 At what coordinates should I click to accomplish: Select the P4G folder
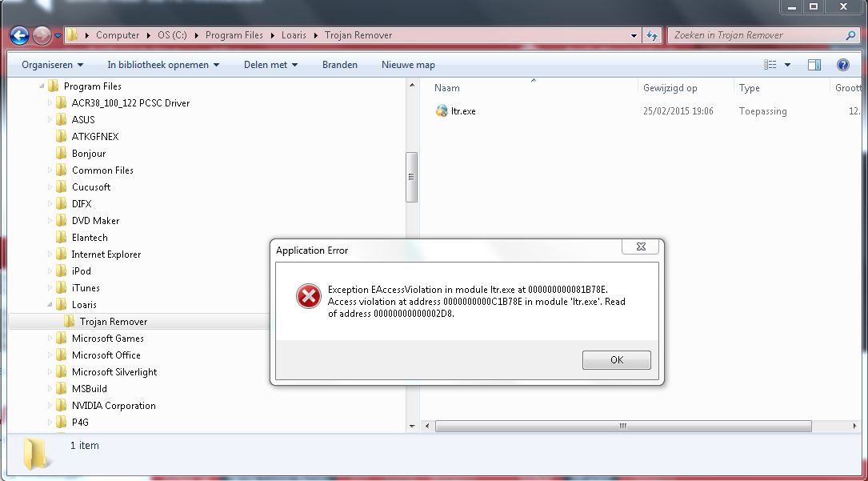pyautogui.click(x=80, y=423)
